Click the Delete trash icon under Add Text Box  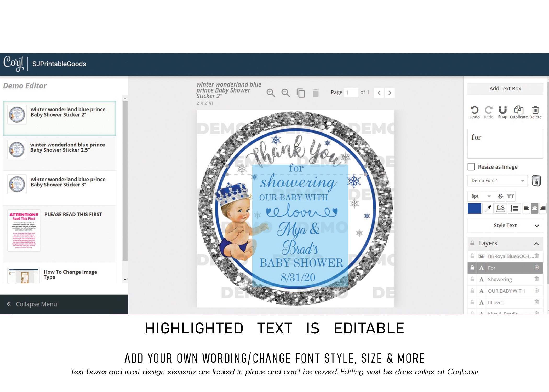tap(535, 112)
